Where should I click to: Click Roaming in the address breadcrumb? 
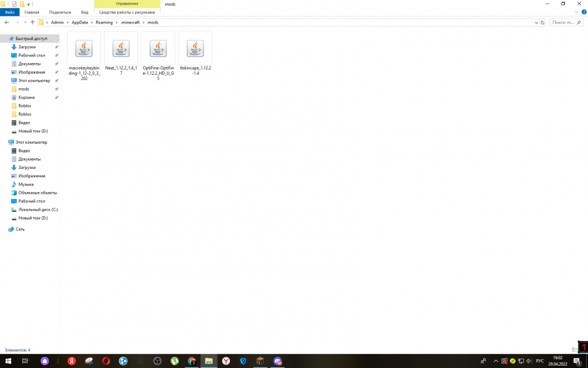point(104,22)
